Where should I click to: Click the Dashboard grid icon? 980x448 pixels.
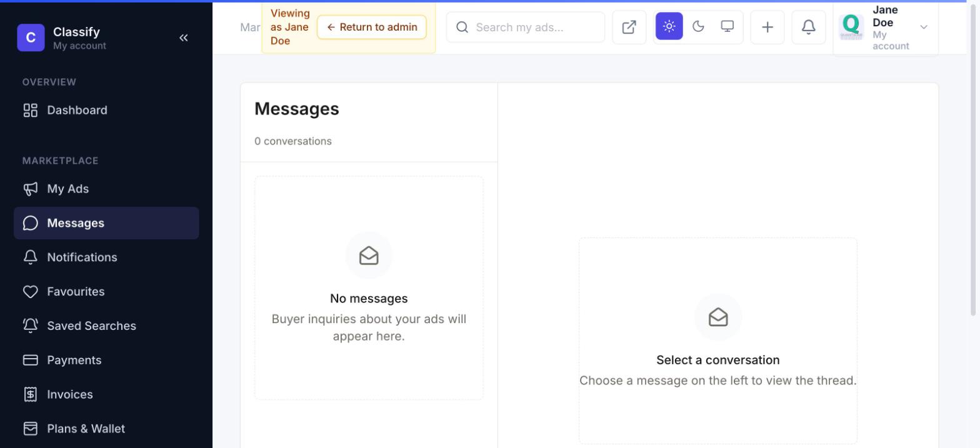[30, 111]
